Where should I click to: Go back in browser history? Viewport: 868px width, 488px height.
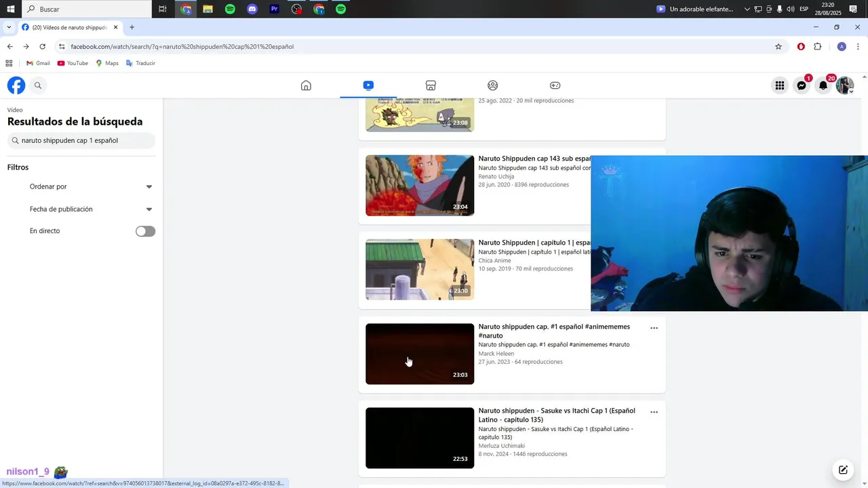click(x=9, y=47)
